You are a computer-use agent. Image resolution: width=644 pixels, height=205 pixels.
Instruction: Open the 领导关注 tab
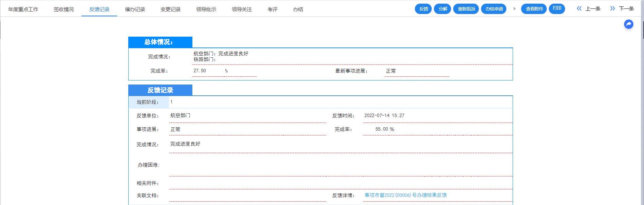point(242,10)
